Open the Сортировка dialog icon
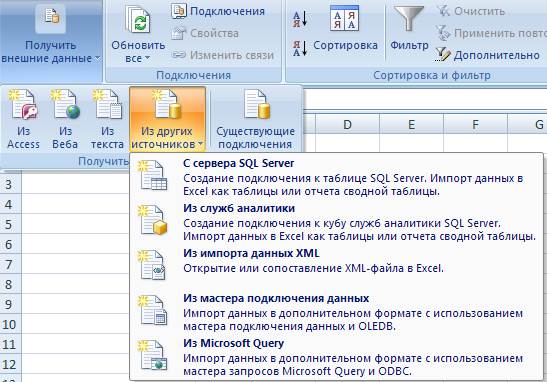Screen dimensions: 547x382 [344, 17]
